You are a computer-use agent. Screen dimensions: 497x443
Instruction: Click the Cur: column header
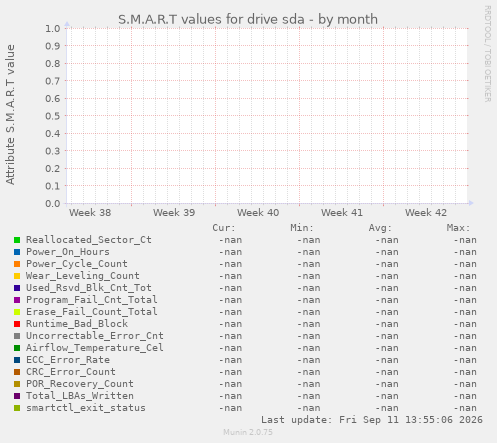point(224,228)
